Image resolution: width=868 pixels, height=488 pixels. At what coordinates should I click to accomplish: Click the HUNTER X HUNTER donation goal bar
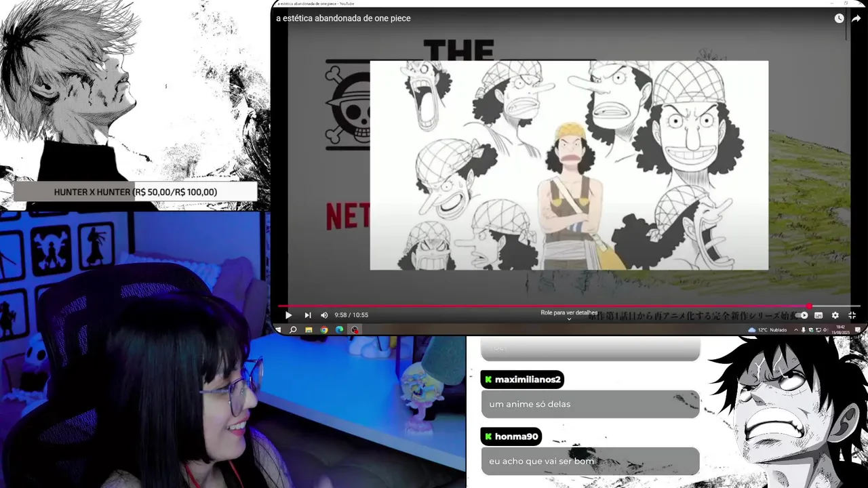click(x=136, y=192)
